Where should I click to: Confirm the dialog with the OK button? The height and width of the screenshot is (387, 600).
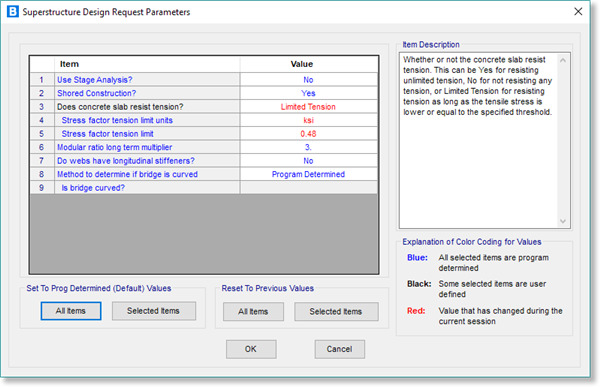251,349
